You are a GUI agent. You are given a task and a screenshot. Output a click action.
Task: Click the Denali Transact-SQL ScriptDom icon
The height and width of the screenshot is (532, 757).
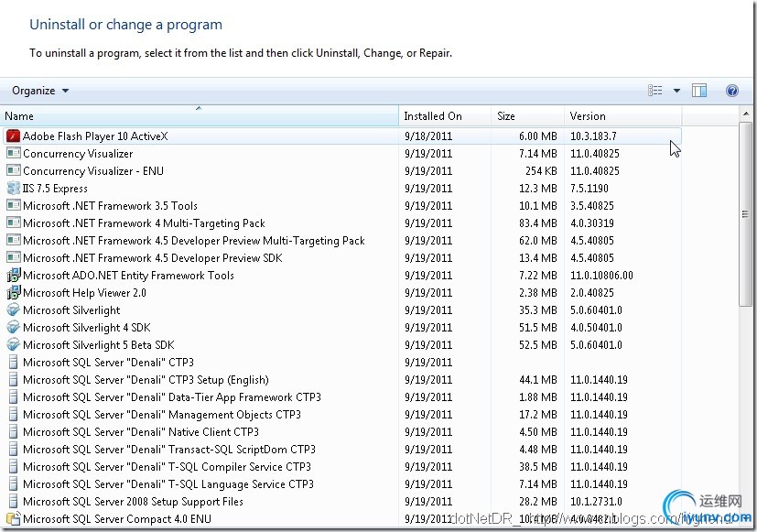14,449
